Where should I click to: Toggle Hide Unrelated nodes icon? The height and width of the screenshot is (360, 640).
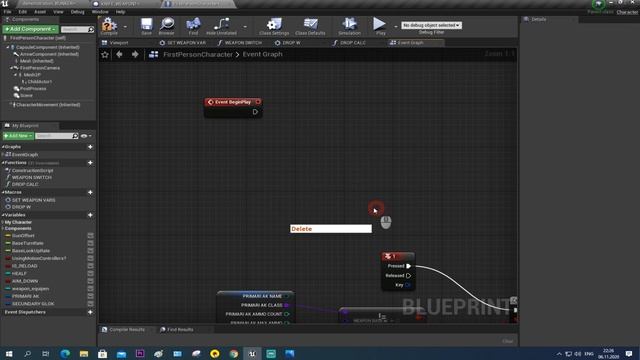click(x=221, y=25)
